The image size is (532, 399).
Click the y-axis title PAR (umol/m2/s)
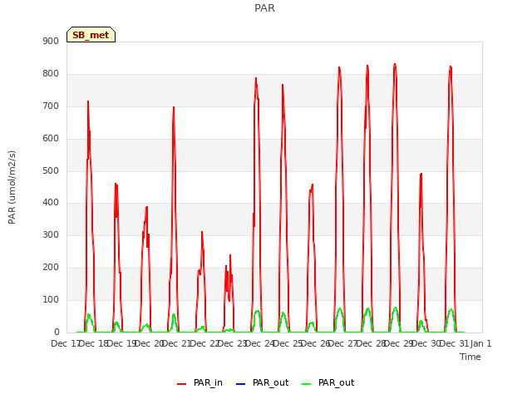tap(12, 187)
